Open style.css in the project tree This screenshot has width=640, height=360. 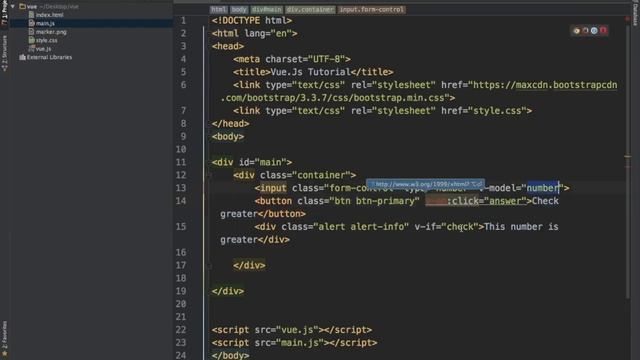coord(47,40)
